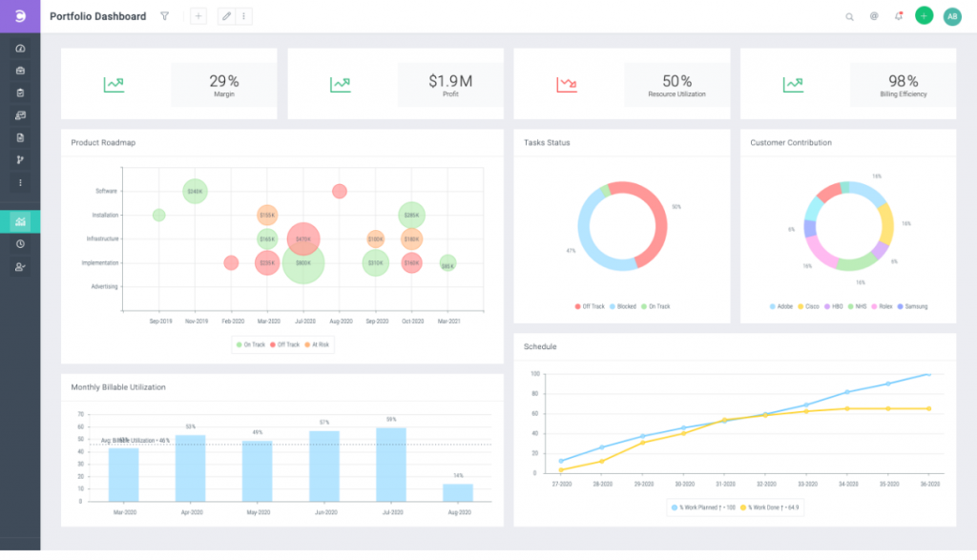The image size is (977, 560).
Task: Toggle On Track legend in Tasks Status
Action: point(655,306)
